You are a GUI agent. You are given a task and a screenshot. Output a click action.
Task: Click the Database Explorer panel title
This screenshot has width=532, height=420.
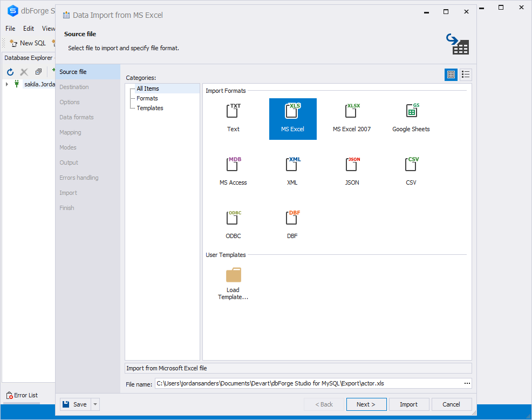click(29, 58)
